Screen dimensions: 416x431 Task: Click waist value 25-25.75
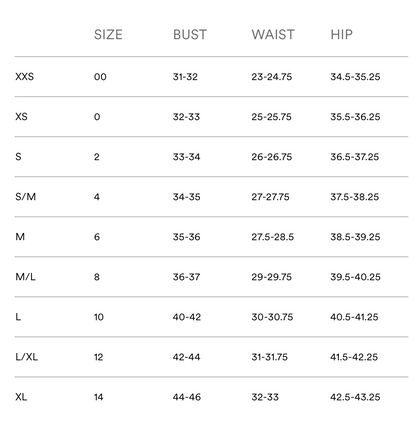[272, 117]
